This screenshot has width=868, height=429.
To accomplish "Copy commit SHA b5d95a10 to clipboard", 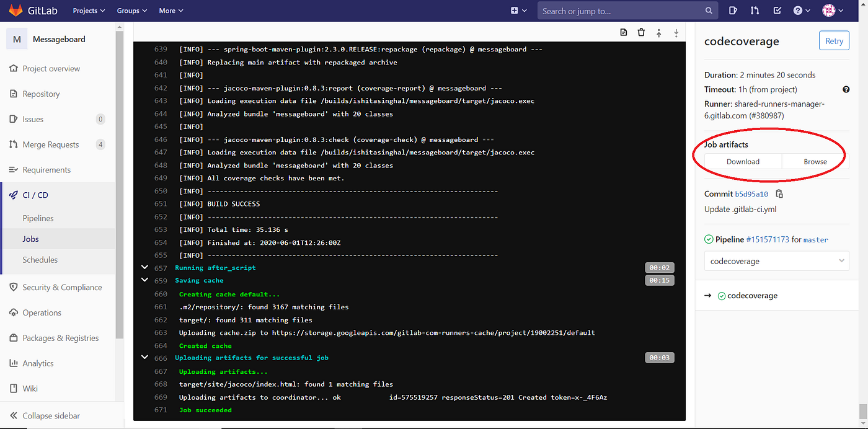I will (779, 193).
